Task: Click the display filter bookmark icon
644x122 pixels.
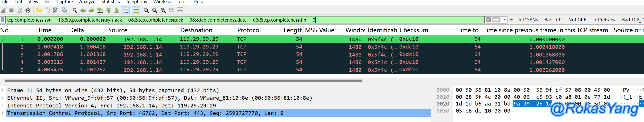Action: pyautogui.click(x=2, y=20)
